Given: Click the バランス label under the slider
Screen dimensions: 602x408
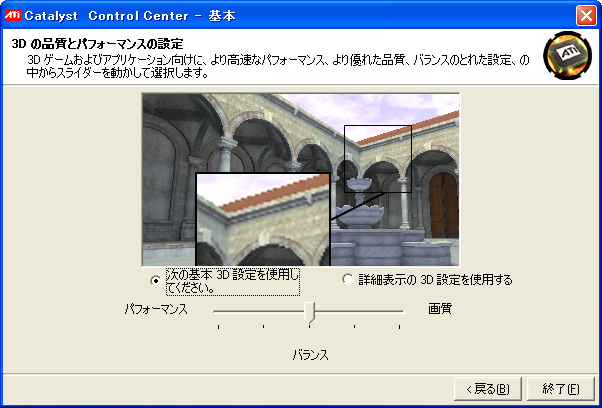Looking at the screenshot, I should (x=311, y=355).
